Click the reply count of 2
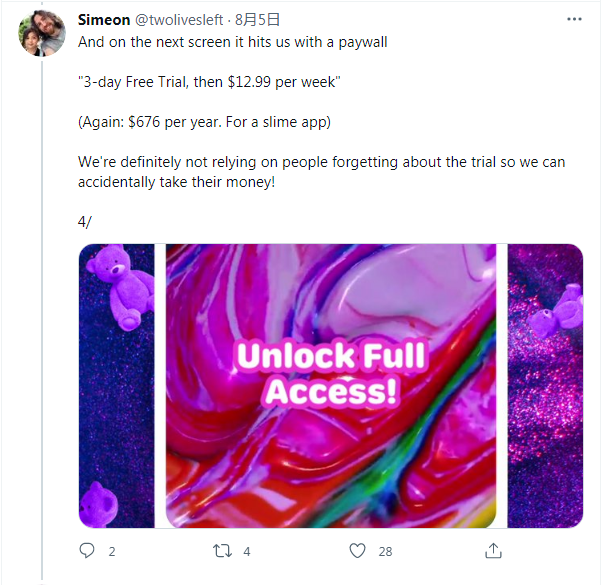Image resolution: width=602 pixels, height=585 pixels. (x=112, y=551)
